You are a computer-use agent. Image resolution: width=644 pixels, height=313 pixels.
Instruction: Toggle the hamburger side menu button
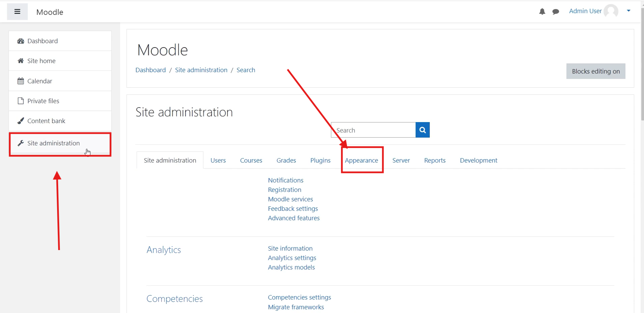(17, 12)
